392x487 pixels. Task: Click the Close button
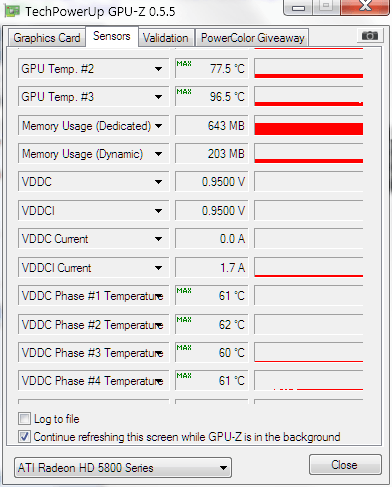(x=345, y=464)
